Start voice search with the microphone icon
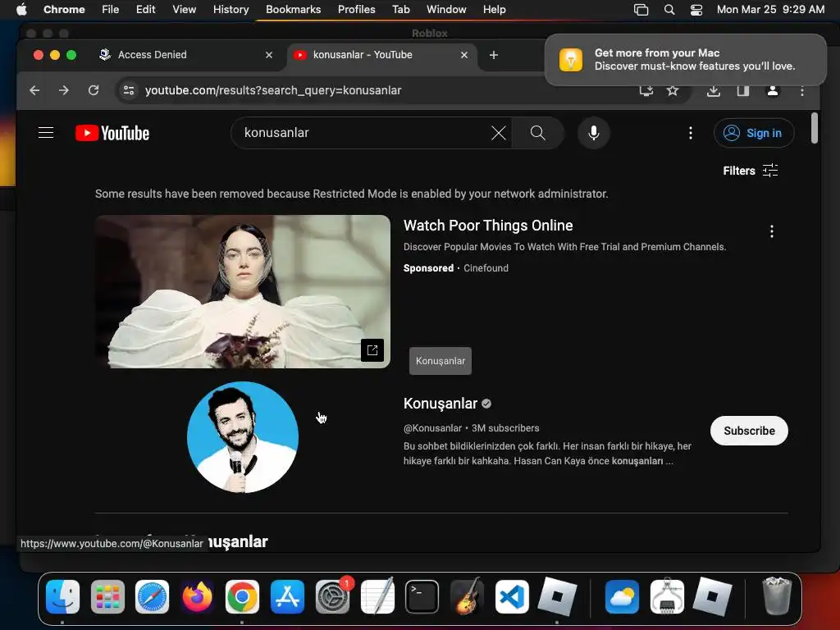 click(x=594, y=133)
